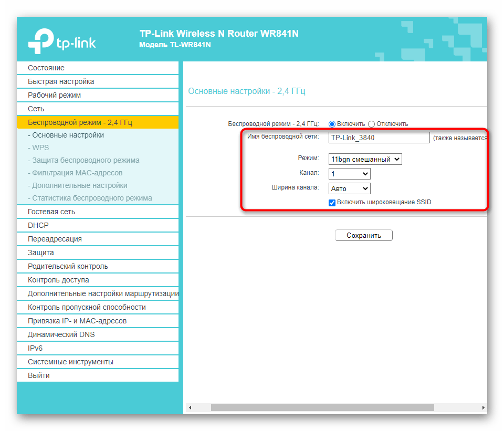Open the Режим dropdown list
504x431 pixels.
(365, 159)
